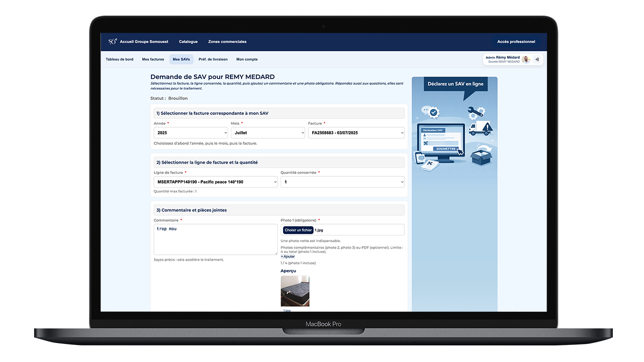Open the Quantité concernée dropdown

click(342, 182)
